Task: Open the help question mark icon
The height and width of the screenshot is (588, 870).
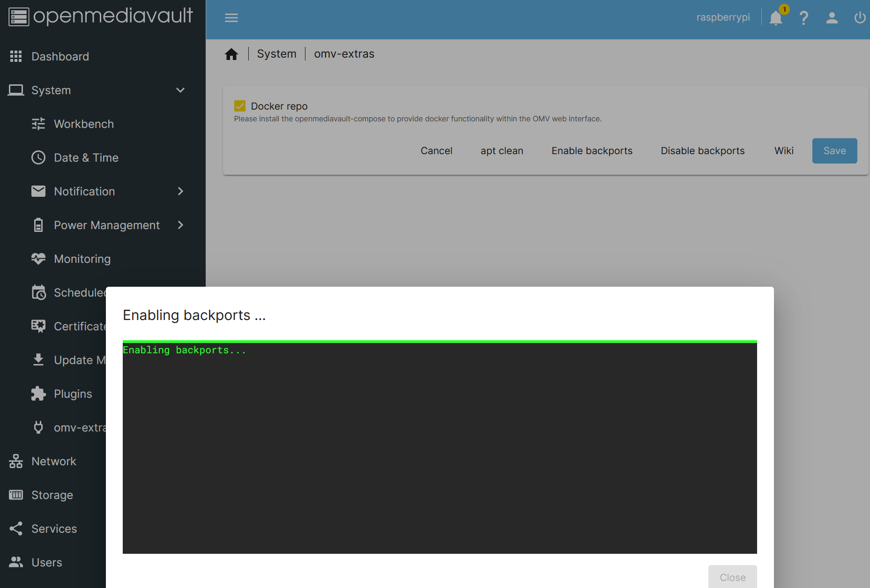Action: pyautogui.click(x=804, y=18)
